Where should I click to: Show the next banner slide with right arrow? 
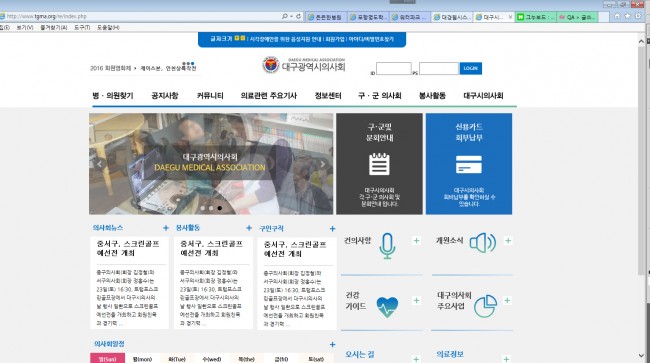tap(323, 164)
